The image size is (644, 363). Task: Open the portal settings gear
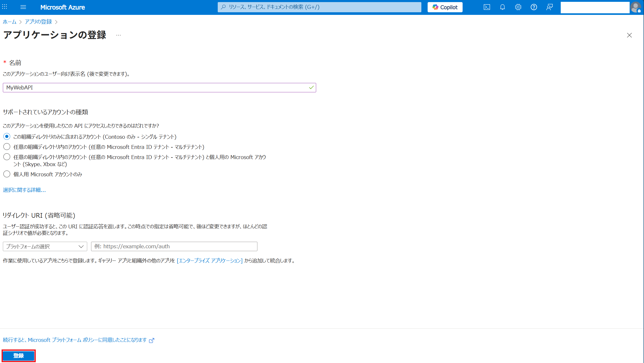coord(518,7)
